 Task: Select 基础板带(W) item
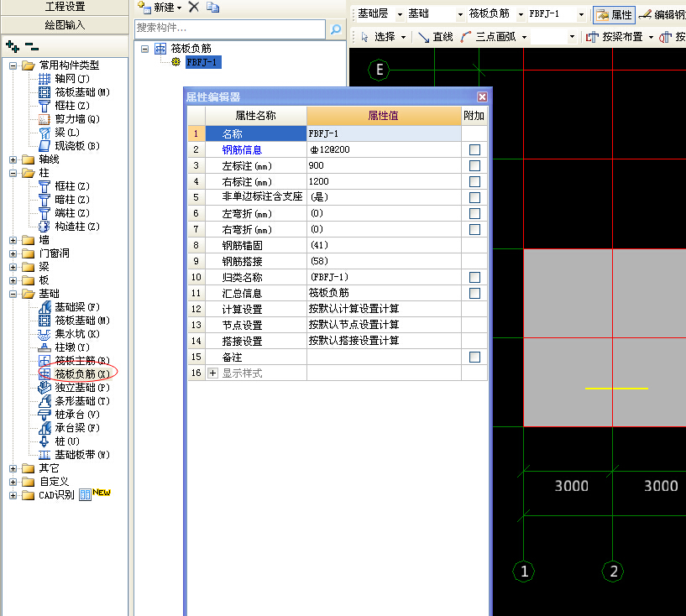pyautogui.click(x=74, y=455)
